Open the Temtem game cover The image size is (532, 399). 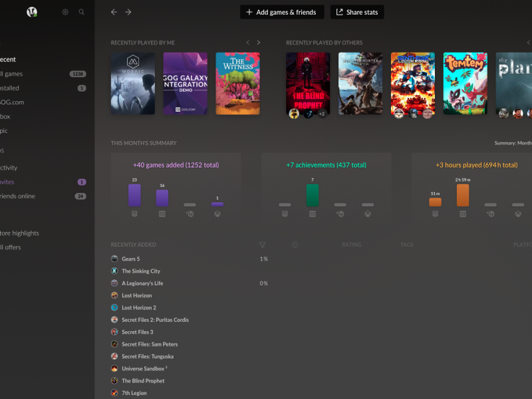[x=465, y=84]
